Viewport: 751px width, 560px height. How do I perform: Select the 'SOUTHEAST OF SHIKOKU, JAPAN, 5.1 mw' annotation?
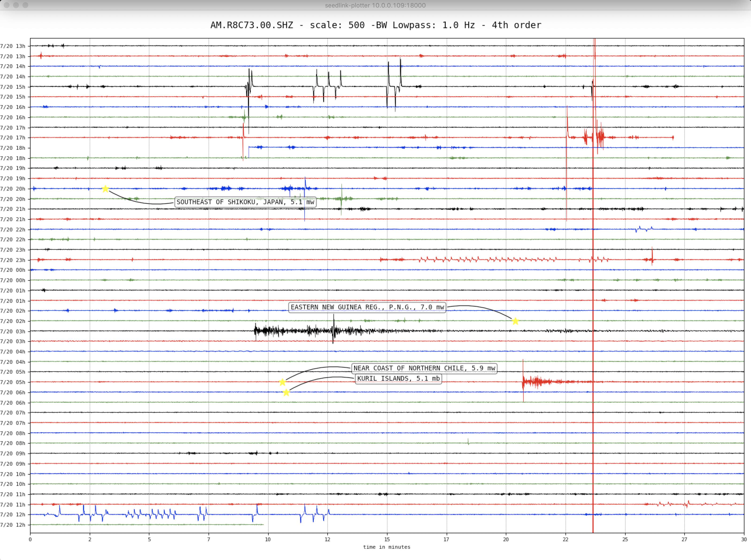coord(245,202)
